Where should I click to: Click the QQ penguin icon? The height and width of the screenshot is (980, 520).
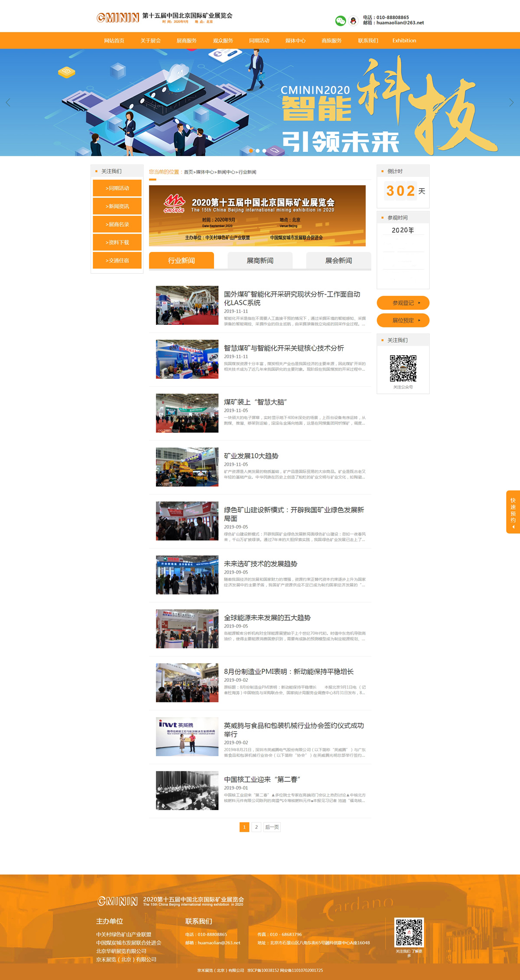[353, 20]
